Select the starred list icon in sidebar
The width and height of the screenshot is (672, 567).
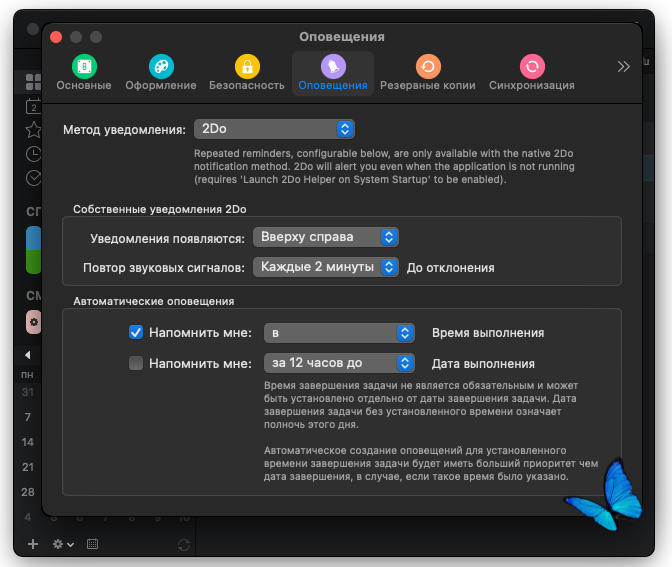tap(34, 130)
